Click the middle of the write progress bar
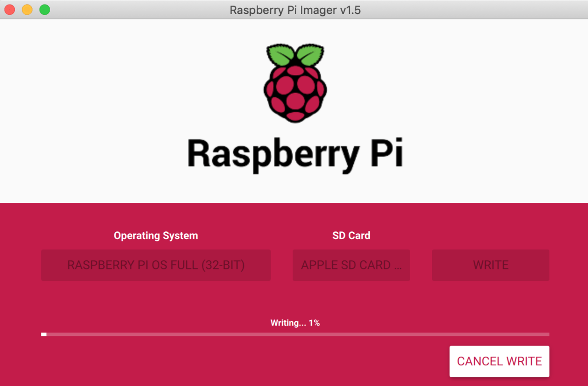The width and height of the screenshot is (588, 386). 295,335
